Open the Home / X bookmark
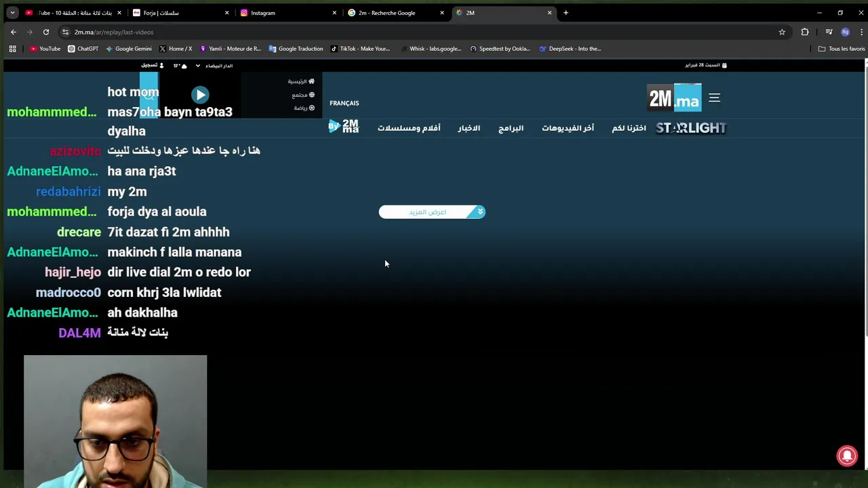This screenshot has height=488, width=868. [176, 49]
